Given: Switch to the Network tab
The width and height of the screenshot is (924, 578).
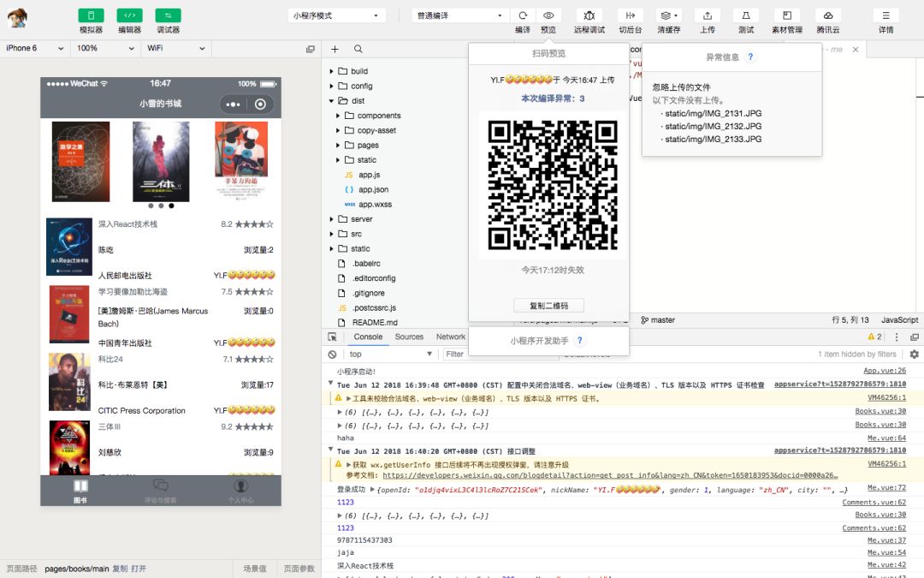Looking at the screenshot, I should pos(451,337).
